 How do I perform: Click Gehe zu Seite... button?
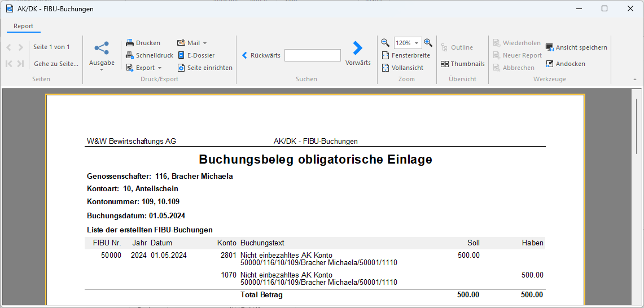click(56, 64)
